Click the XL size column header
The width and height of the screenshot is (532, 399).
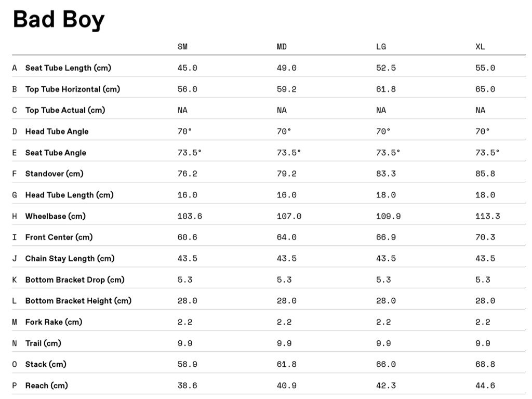(480, 47)
